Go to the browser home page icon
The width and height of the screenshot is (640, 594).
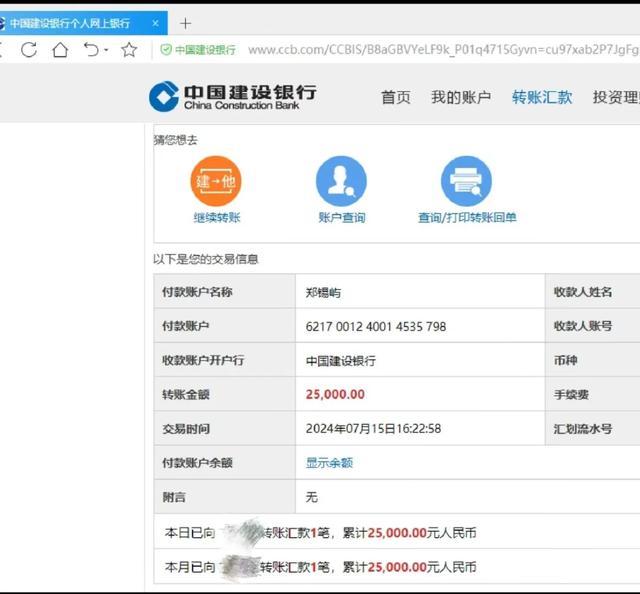[60, 49]
